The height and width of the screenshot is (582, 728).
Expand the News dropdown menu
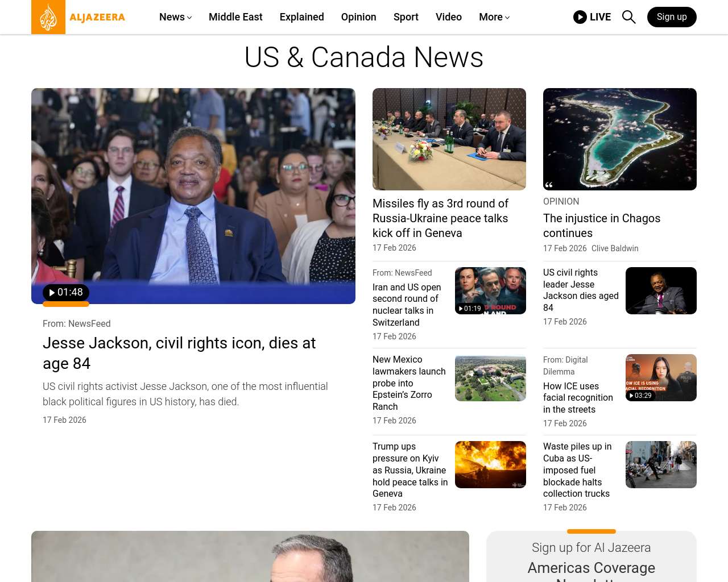(175, 17)
